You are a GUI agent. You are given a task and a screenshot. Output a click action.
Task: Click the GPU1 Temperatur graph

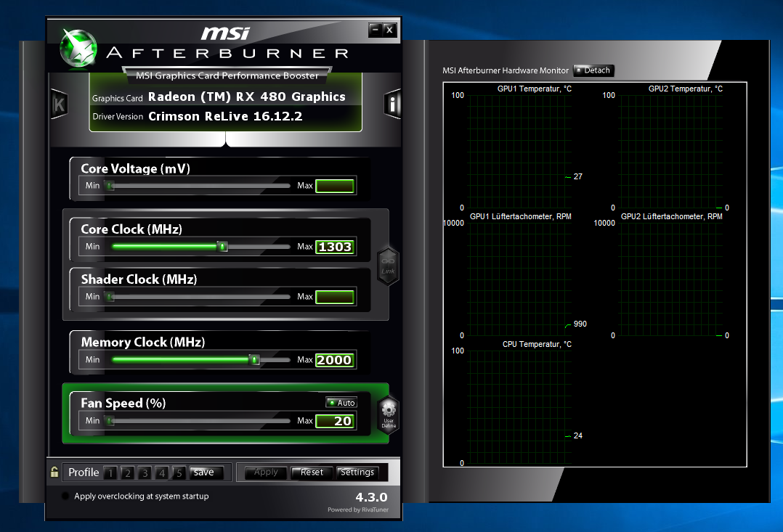coord(519,151)
